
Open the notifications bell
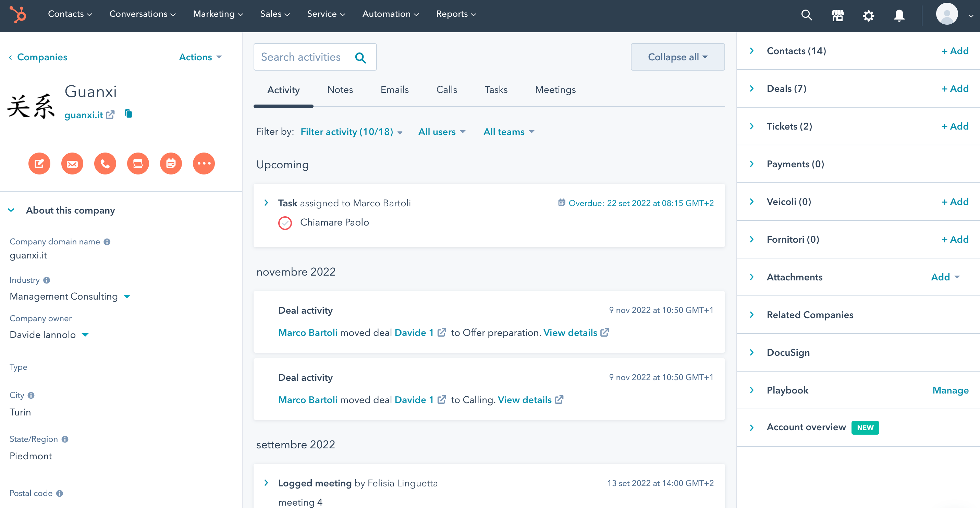coord(899,15)
